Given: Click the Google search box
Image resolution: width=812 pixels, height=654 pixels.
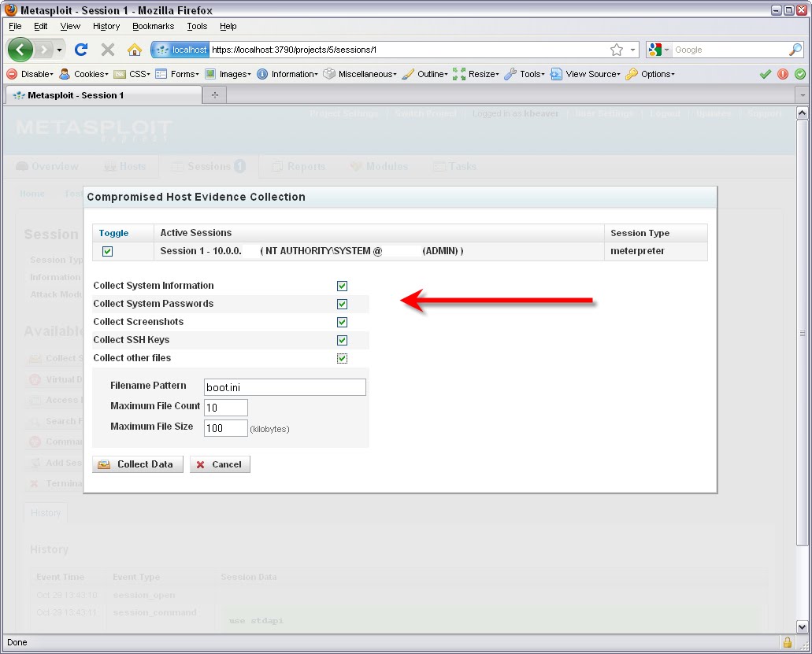Looking at the screenshot, I should click(729, 50).
